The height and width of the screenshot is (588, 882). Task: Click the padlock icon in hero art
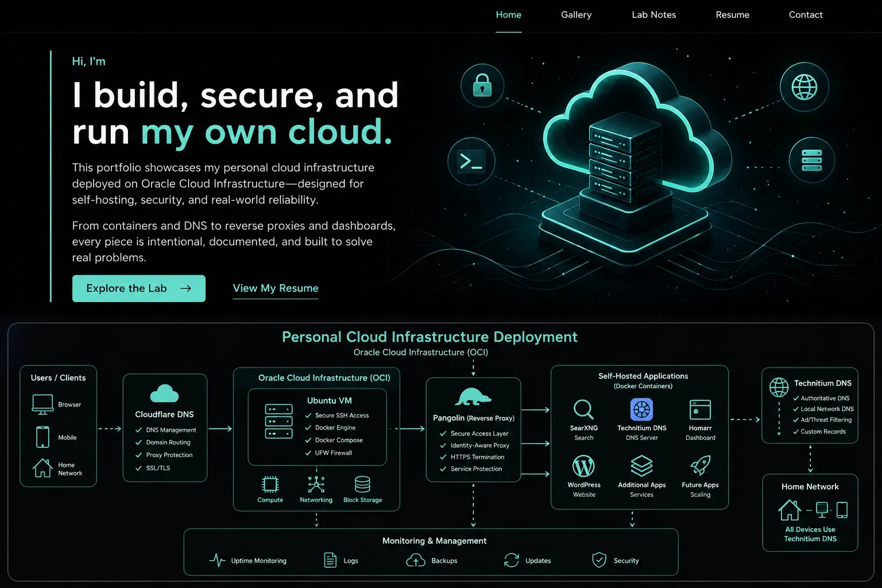point(482,86)
